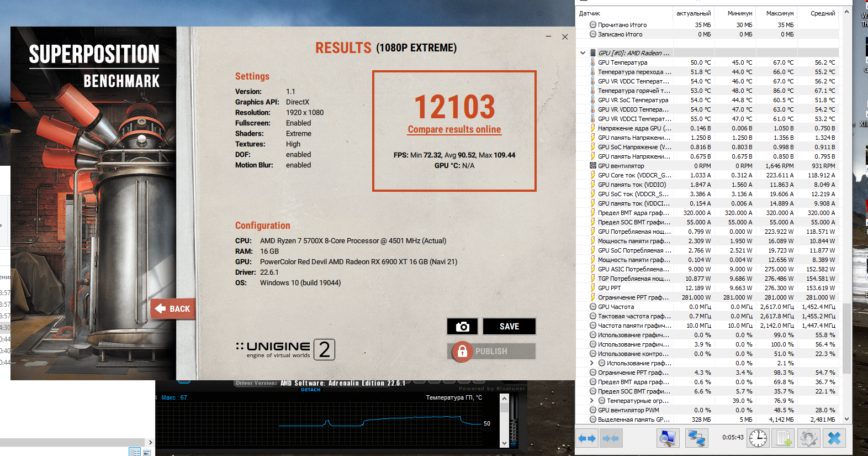Select the Записано Итого row
This screenshot has width=868, height=456.
708,34
